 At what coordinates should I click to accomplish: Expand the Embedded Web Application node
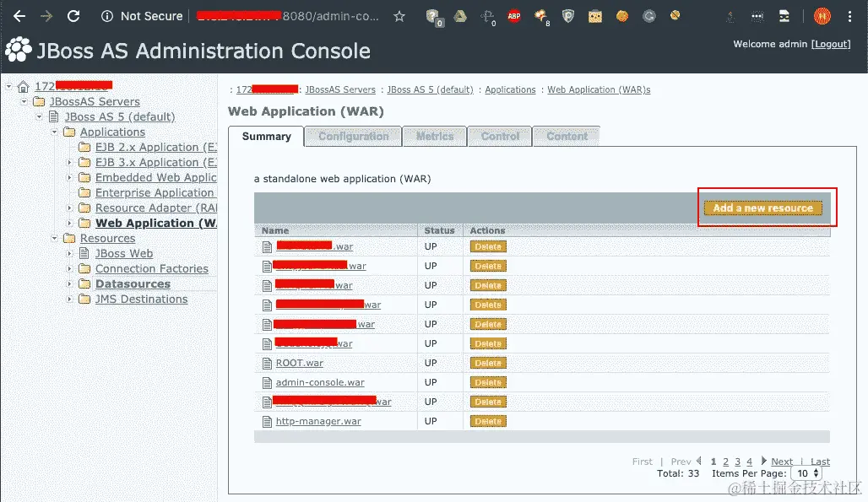click(x=69, y=177)
